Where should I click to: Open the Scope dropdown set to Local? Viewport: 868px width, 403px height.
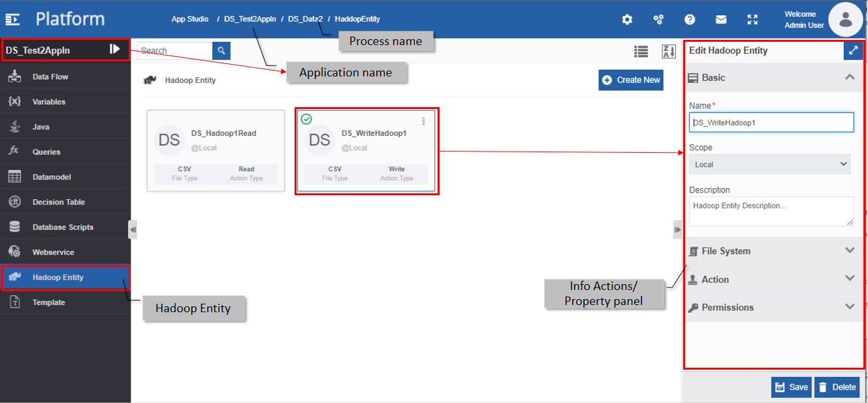coord(769,164)
